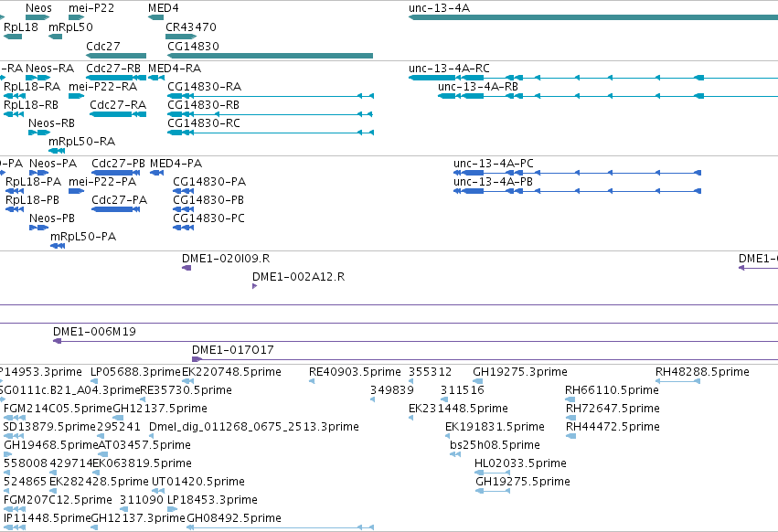Select EST Dmel_dig_011268_0675_2513.3prime
Image resolution: width=778 pixels, height=532 pixels.
[152, 436]
